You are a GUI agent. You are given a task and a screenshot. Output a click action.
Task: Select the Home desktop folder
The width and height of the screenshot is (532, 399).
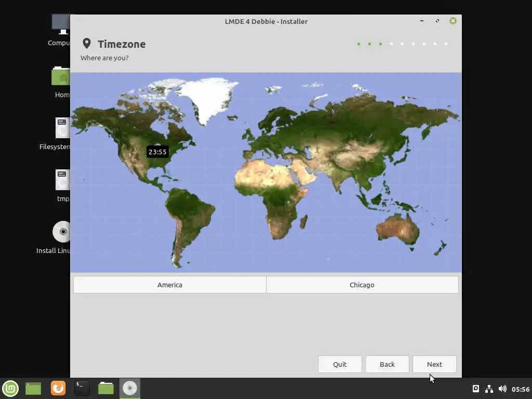[61, 82]
